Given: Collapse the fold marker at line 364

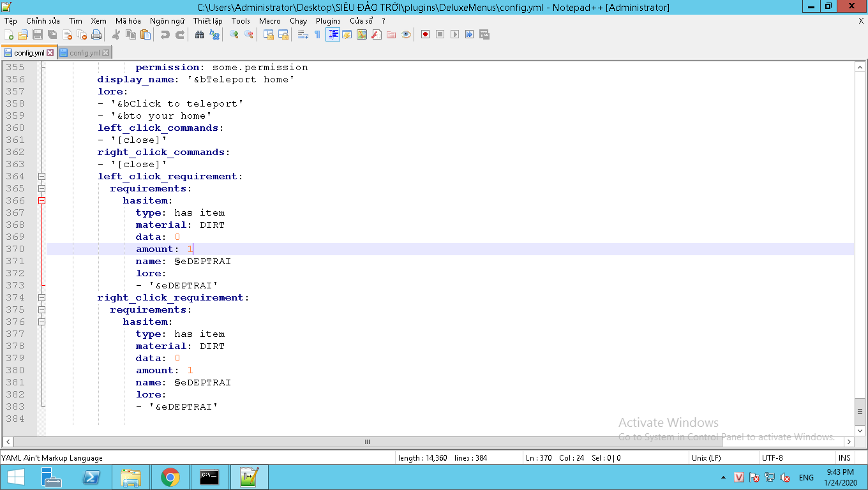Looking at the screenshot, I should coord(41,176).
